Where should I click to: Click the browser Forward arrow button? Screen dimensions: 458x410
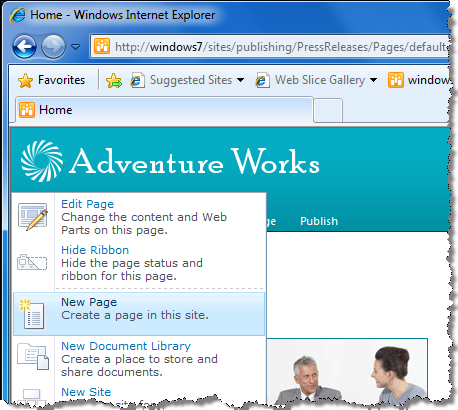coord(53,46)
